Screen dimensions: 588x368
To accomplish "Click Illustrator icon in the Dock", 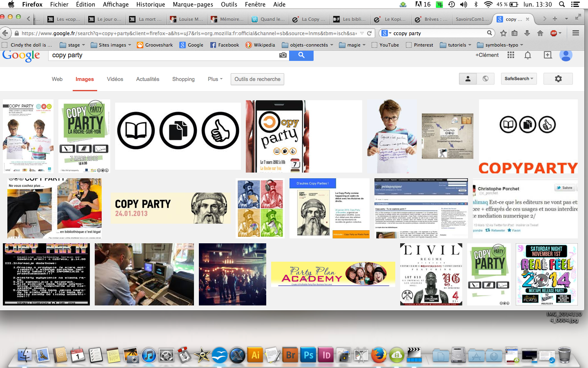I will (255, 355).
